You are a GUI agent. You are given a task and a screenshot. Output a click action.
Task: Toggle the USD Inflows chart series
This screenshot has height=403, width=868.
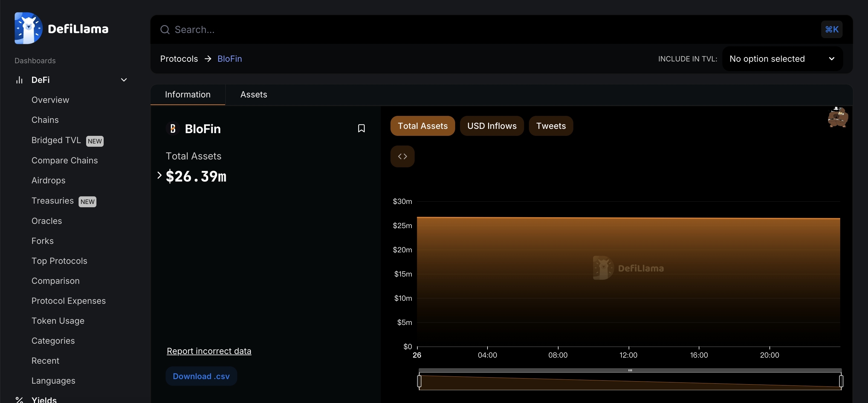(x=492, y=126)
